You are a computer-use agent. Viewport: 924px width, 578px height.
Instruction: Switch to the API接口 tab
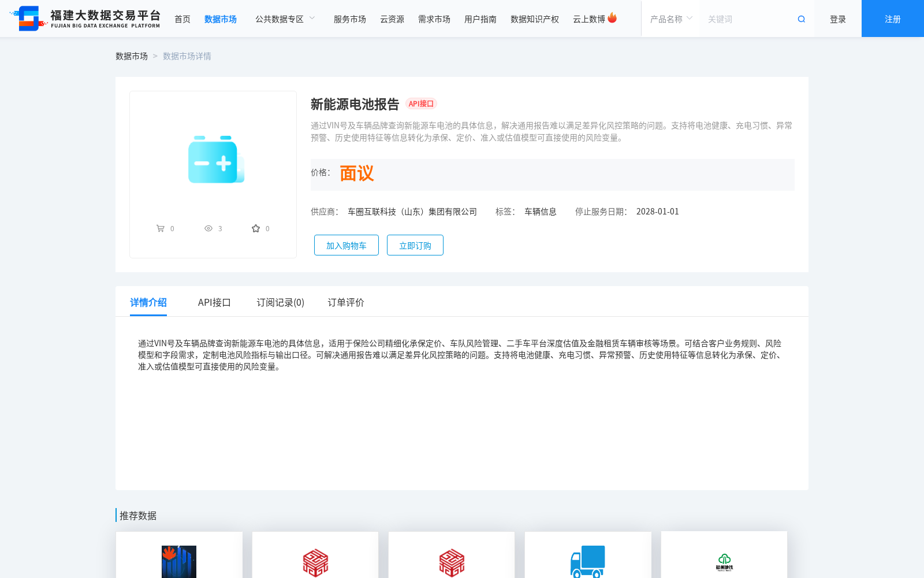point(214,302)
